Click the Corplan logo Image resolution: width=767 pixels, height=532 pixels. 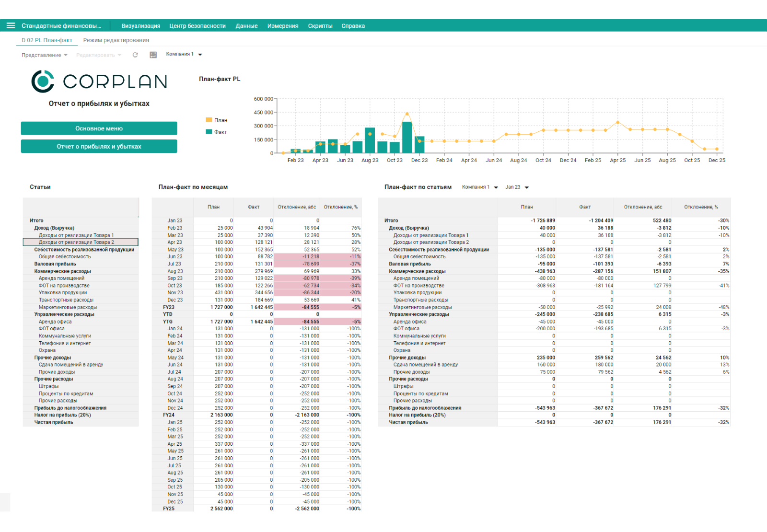tap(99, 81)
